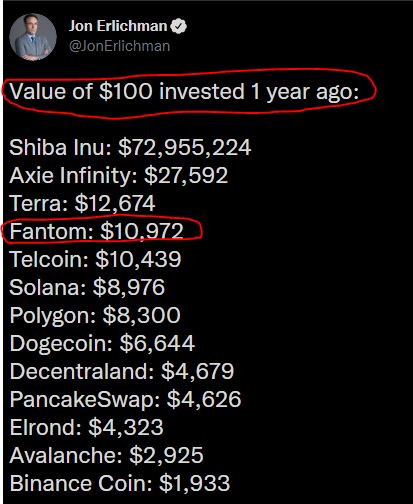Click the Avalanche: $2,925 line
413x504 pixels.
click(106, 455)
